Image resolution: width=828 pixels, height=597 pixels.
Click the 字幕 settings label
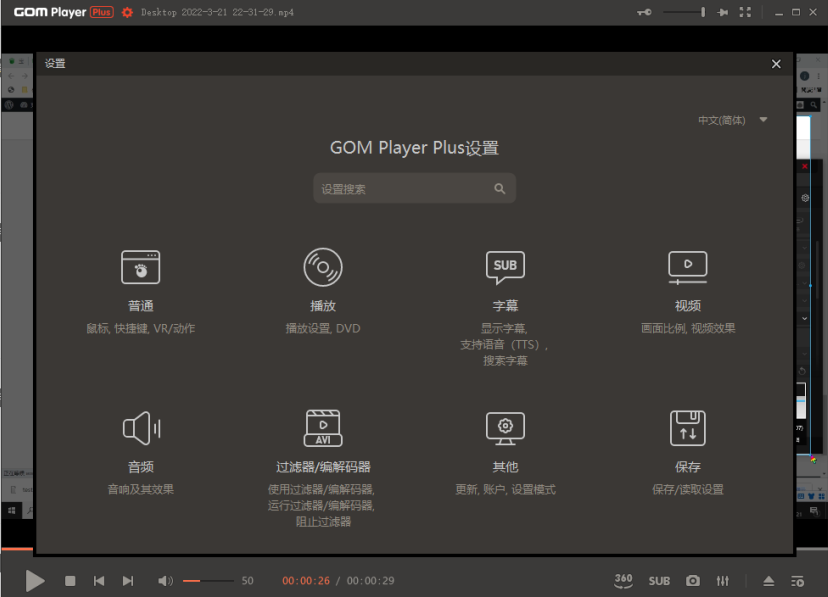pos(505,306)
